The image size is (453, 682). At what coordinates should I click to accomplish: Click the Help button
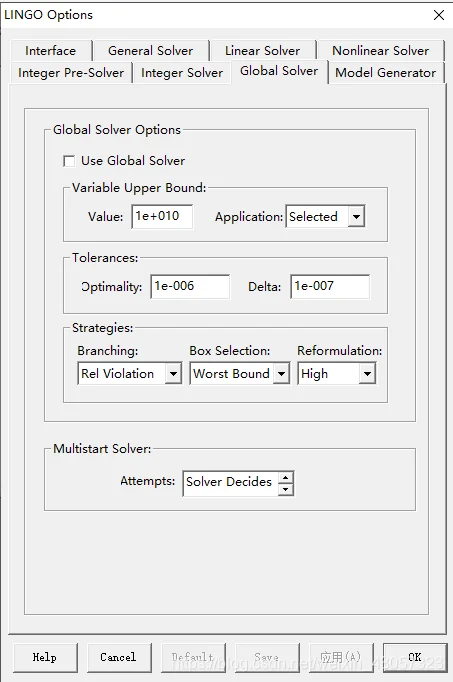pyautogui.click(x=45, y=657)
